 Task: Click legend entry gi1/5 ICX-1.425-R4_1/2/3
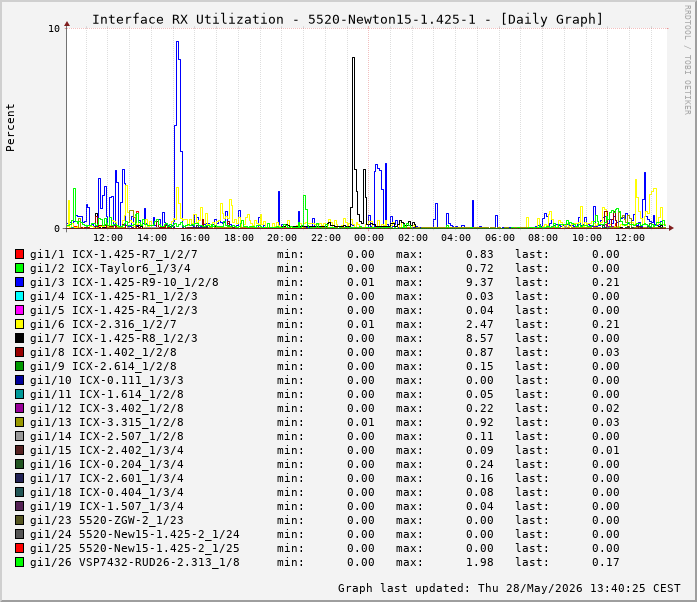pyautogui.click(x=113, y=310)
